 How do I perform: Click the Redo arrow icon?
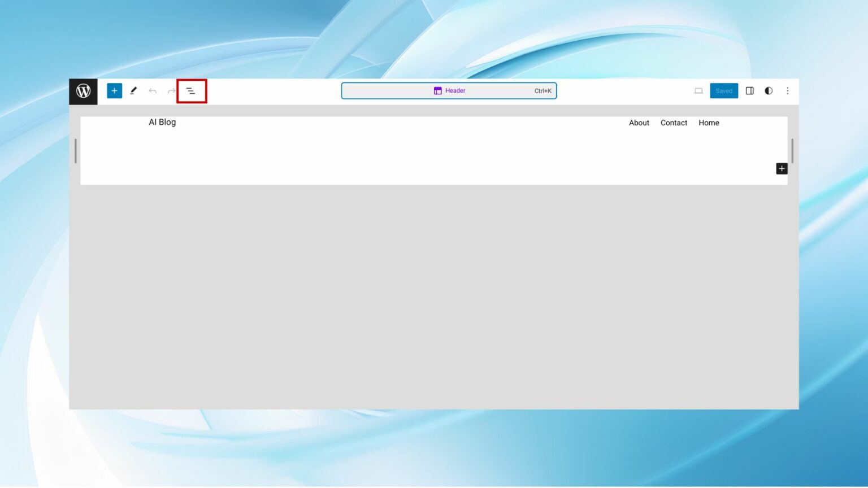(171, 90)
